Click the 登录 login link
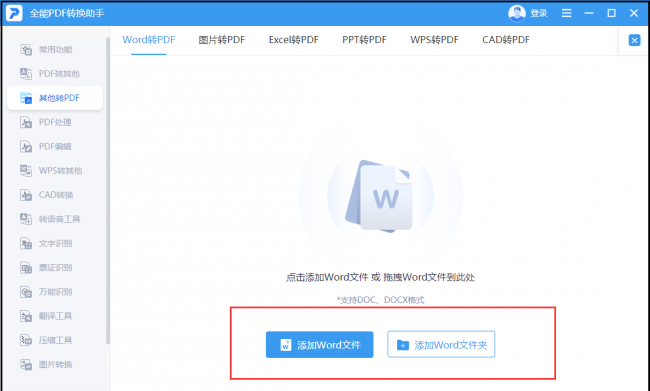Screen dimensions: 650x391 (539, 13)
